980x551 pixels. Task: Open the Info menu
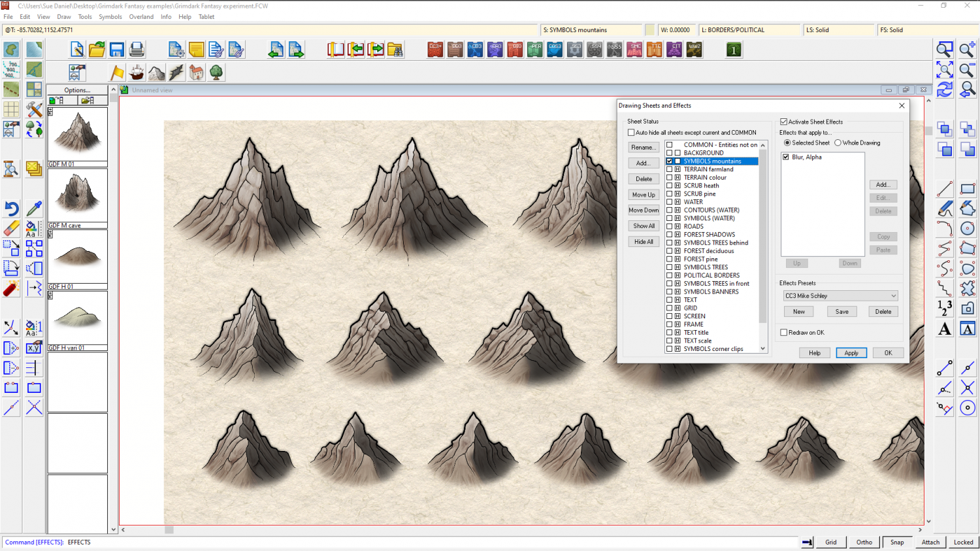click(x=166, y=17)
